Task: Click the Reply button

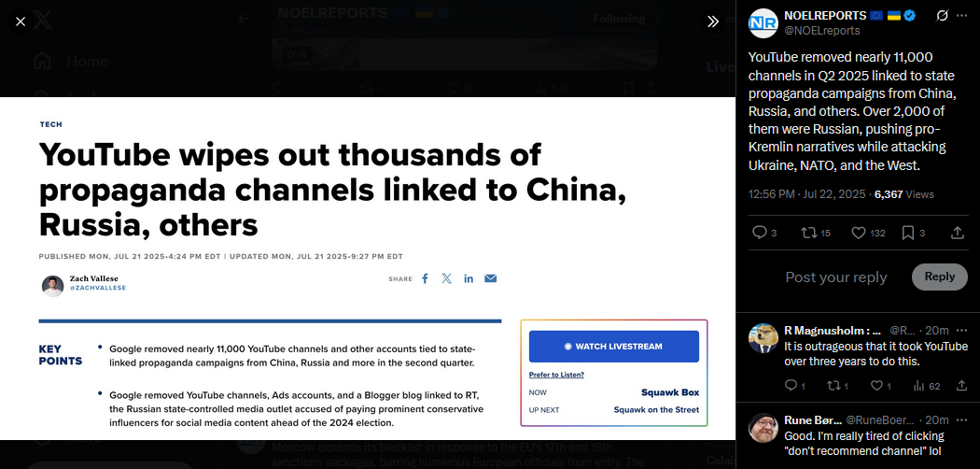Action: (x=939, y=277)
